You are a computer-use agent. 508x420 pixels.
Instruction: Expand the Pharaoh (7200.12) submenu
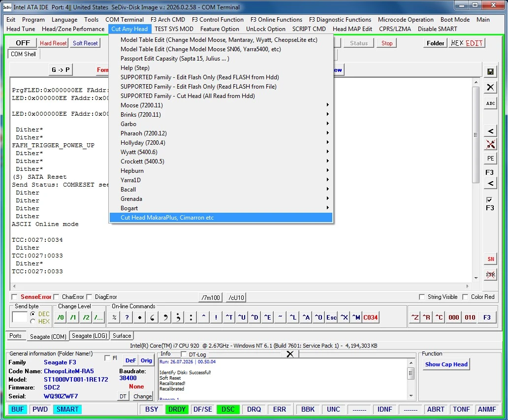point(221,133)
